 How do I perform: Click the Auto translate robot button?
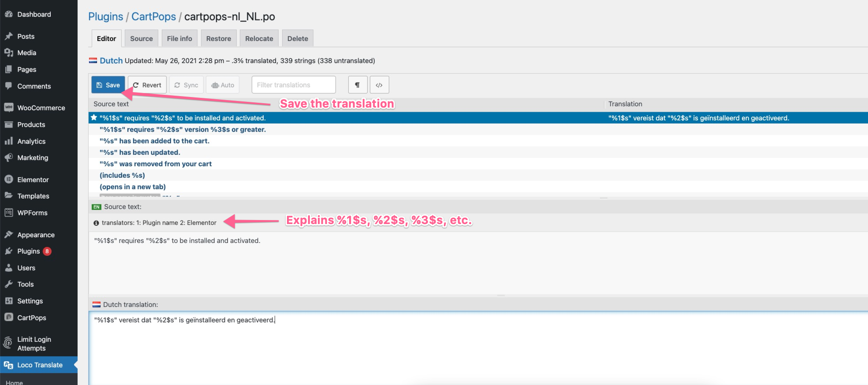[x=223, y=85]
